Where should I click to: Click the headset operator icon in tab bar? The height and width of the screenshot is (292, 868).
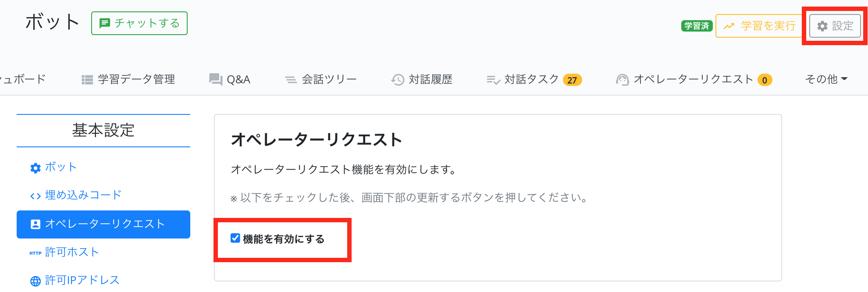[622, 80]
